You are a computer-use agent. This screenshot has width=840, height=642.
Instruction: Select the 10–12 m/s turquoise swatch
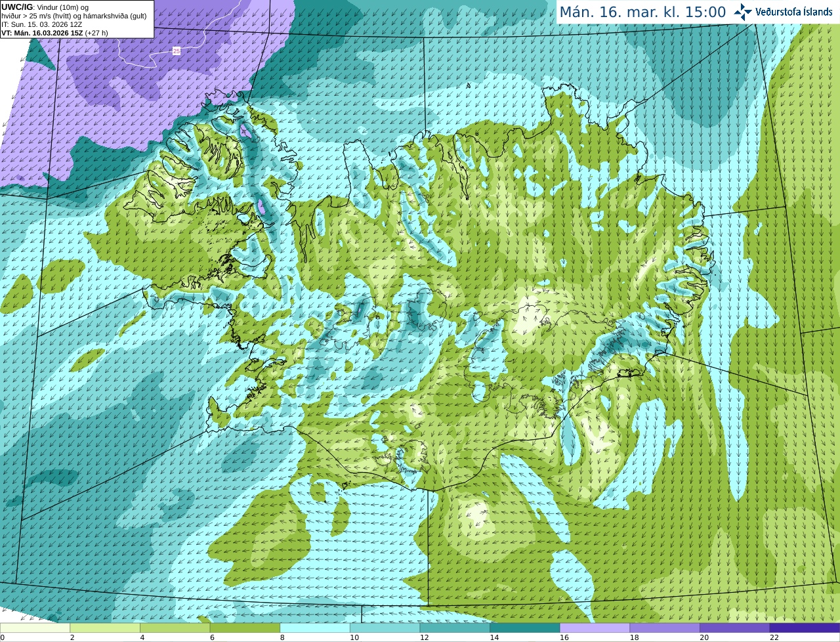(385, 628)
